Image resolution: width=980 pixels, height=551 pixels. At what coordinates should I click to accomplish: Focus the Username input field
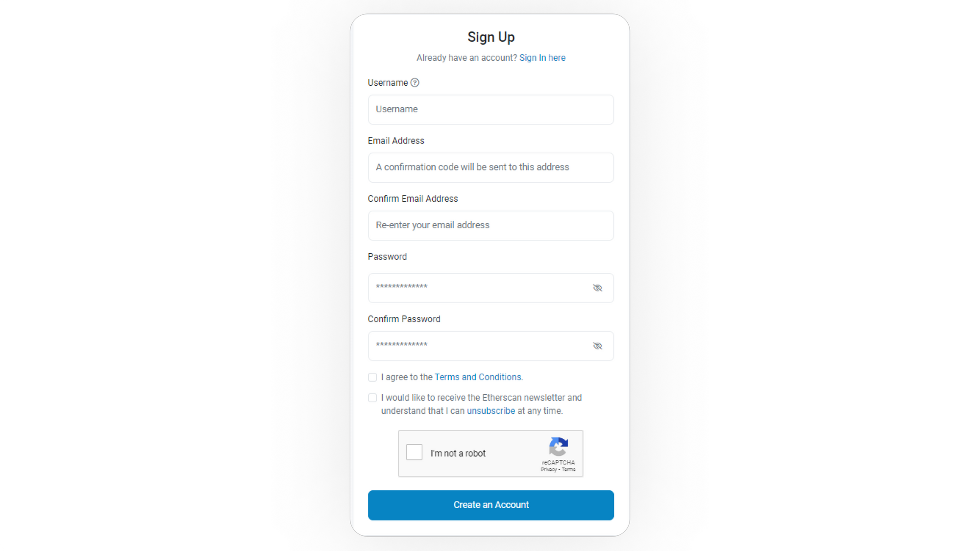pyautogui.click(x=490, y=110)
